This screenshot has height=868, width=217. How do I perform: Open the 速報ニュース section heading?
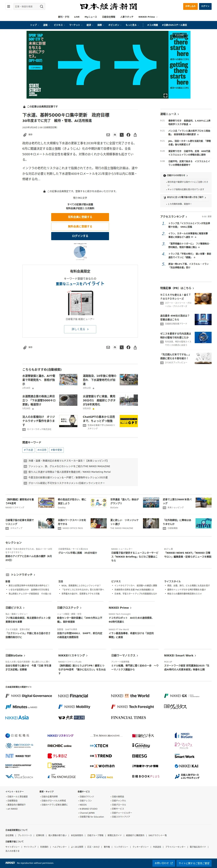tap(170, 114)
